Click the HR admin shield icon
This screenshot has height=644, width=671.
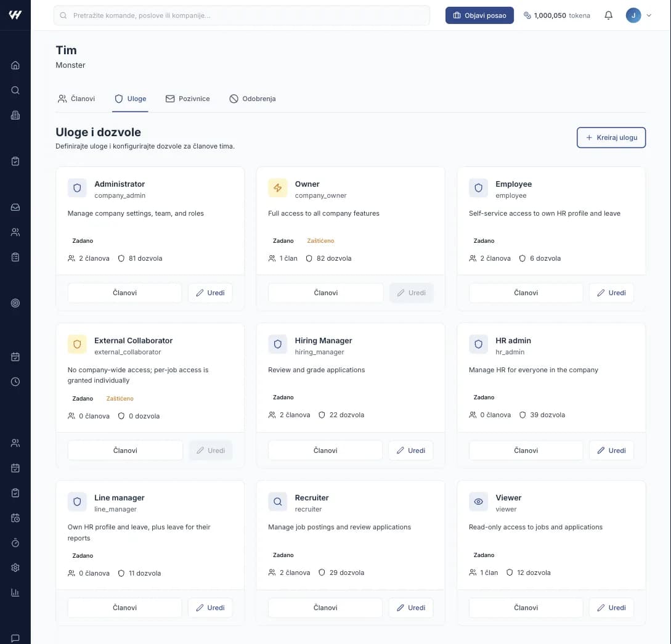pos(478,344)
